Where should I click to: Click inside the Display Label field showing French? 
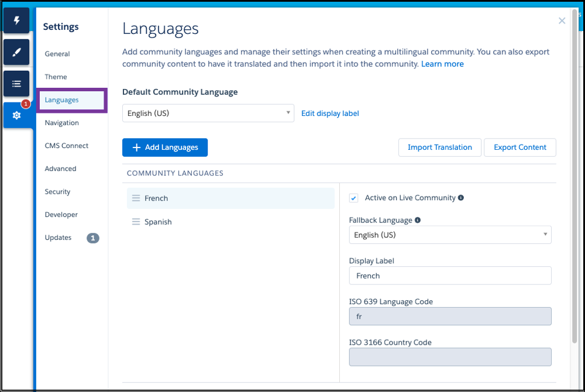tap(450, 276)
